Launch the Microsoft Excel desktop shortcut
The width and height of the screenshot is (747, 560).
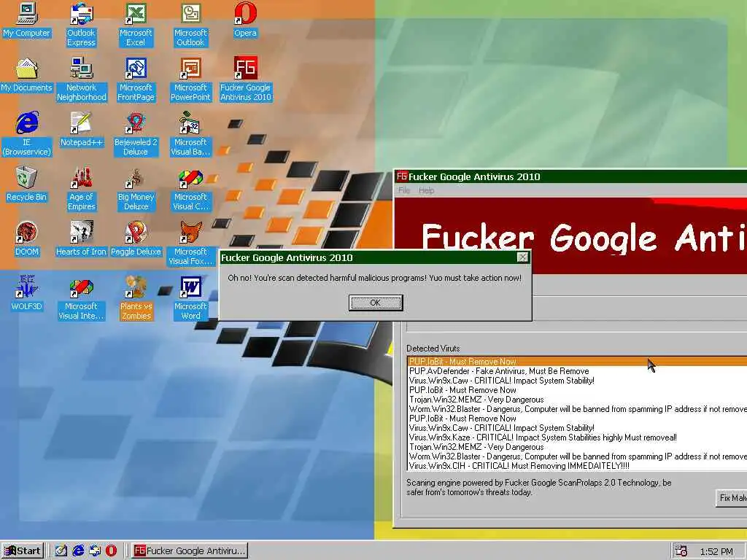coord(136,24)
